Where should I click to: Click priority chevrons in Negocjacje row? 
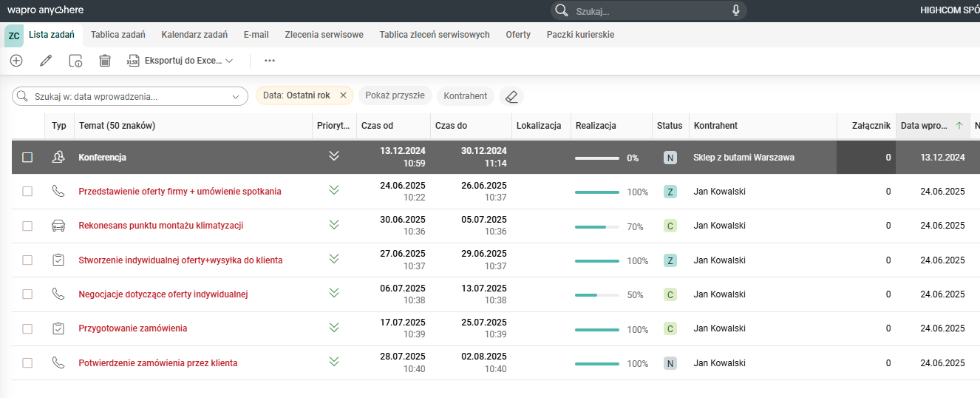[334, 293]
